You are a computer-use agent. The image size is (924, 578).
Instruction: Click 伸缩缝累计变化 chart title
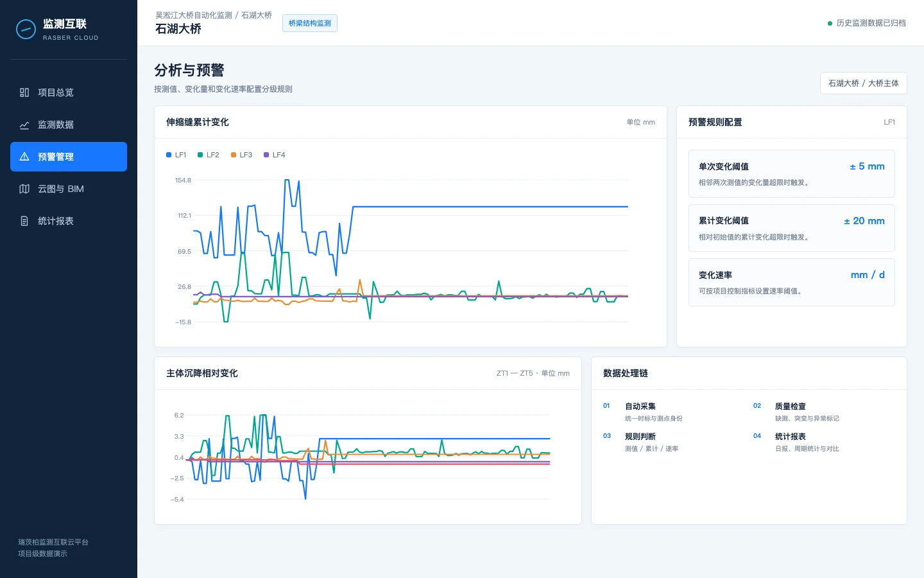(x=198, y=122)
